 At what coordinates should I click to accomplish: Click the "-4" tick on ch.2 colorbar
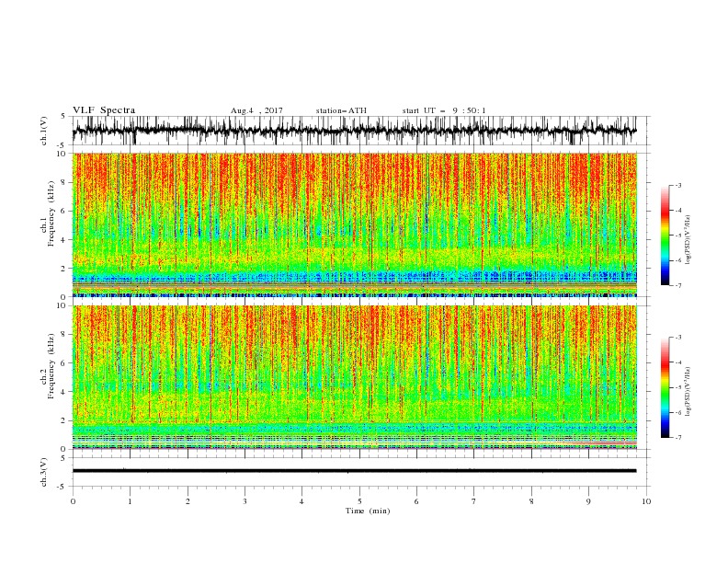click(x=678, y=362)
